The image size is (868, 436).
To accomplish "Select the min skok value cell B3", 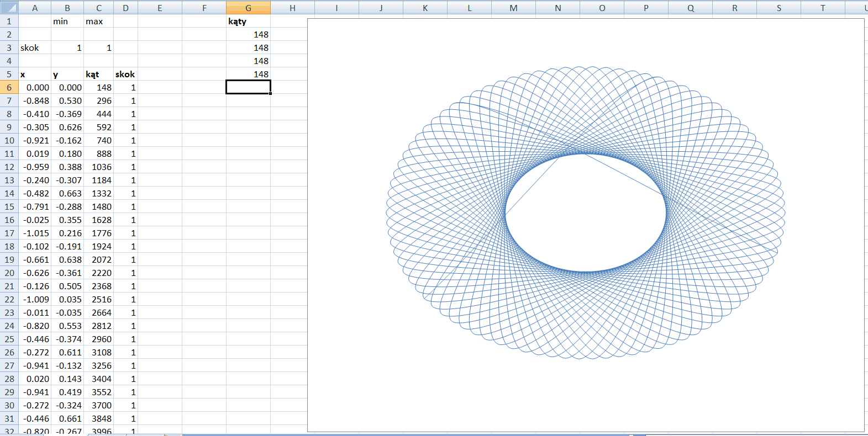I will click(67, 47).
